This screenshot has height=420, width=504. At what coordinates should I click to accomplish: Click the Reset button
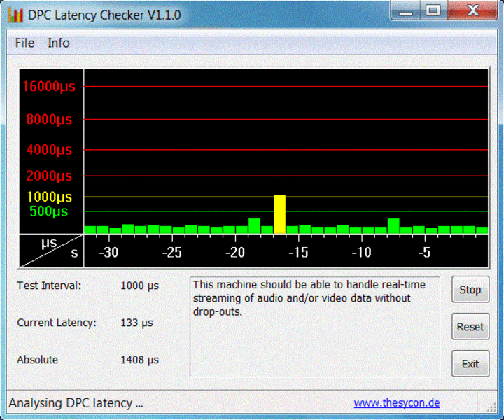470,326
